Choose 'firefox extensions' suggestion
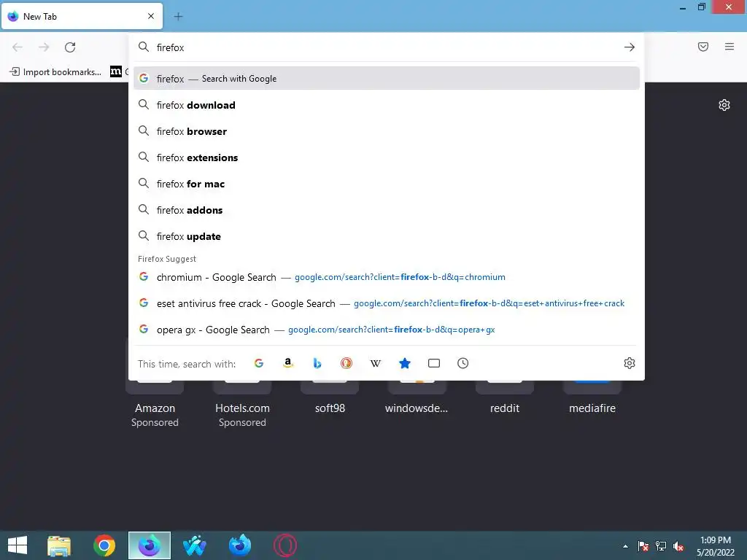Screen dimensions: 747x560 coord(387,157)
